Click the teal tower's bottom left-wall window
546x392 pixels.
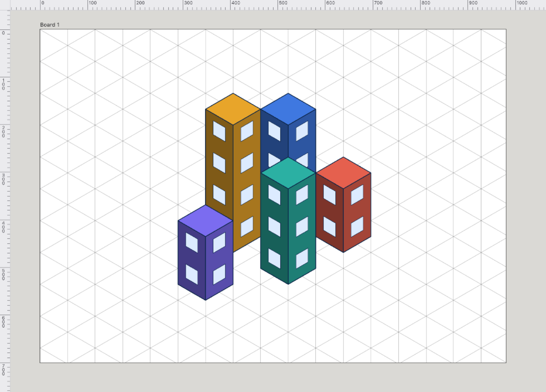274,258
